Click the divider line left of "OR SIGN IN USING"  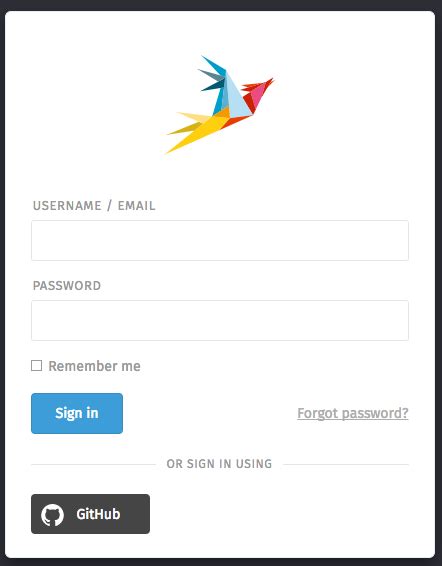[93, 465]
